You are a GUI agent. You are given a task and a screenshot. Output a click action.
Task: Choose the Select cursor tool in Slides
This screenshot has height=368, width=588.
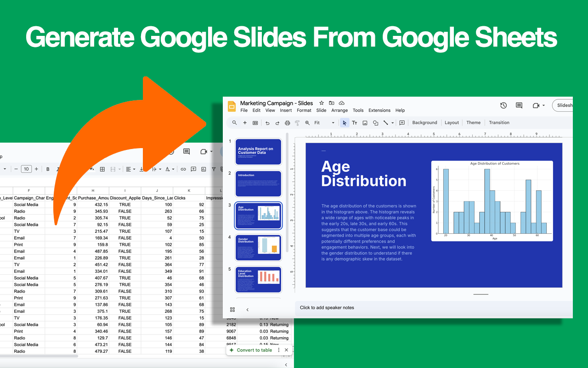pos(345,123)
